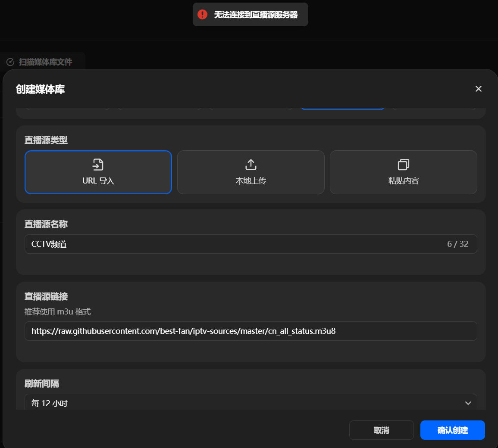Click the upload arrow icon
Viewport: 498px width, 448px height.
pos(251,165)
